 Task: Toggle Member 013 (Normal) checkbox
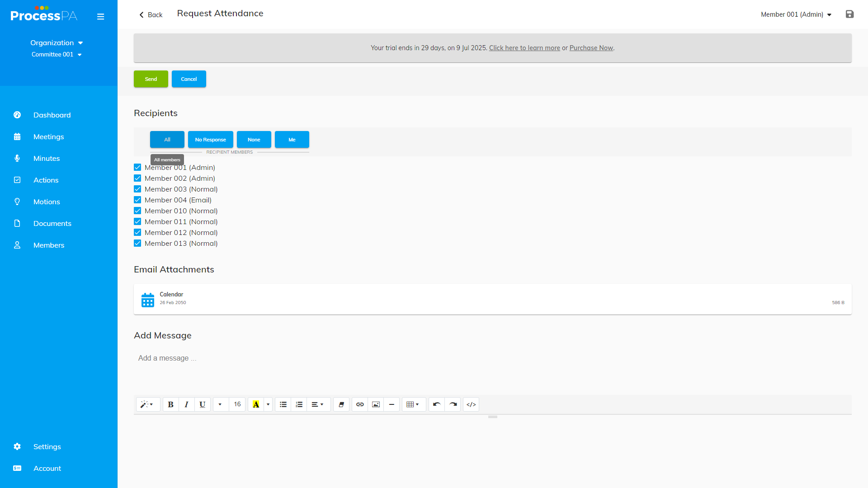137,244
